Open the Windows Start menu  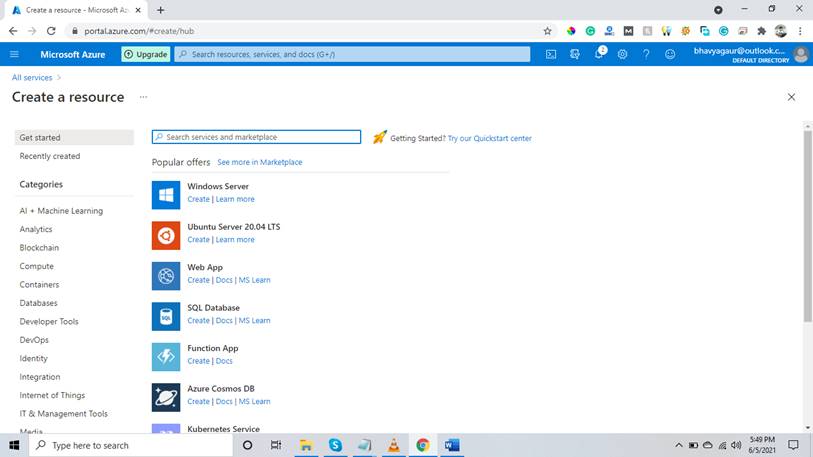coord(15,445)
